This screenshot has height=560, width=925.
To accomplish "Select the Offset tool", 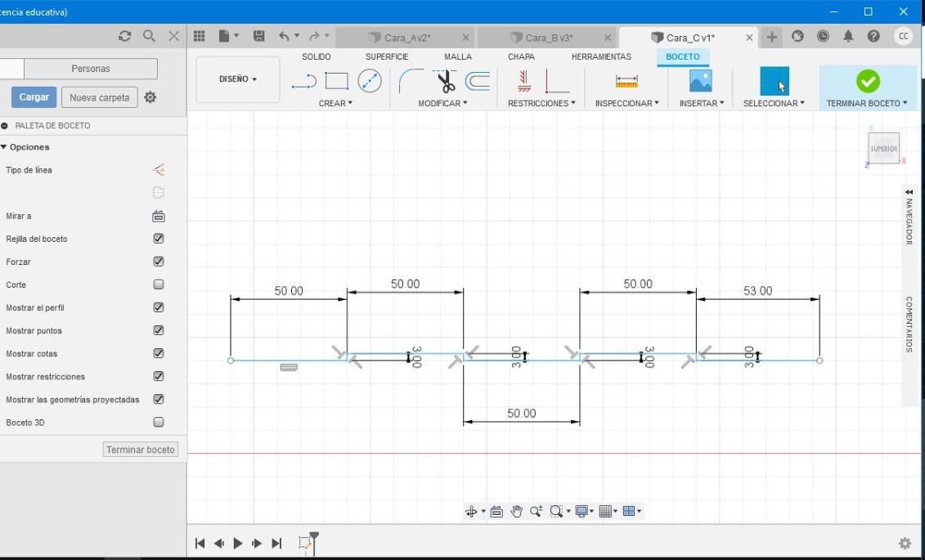I will coord(478,81).
